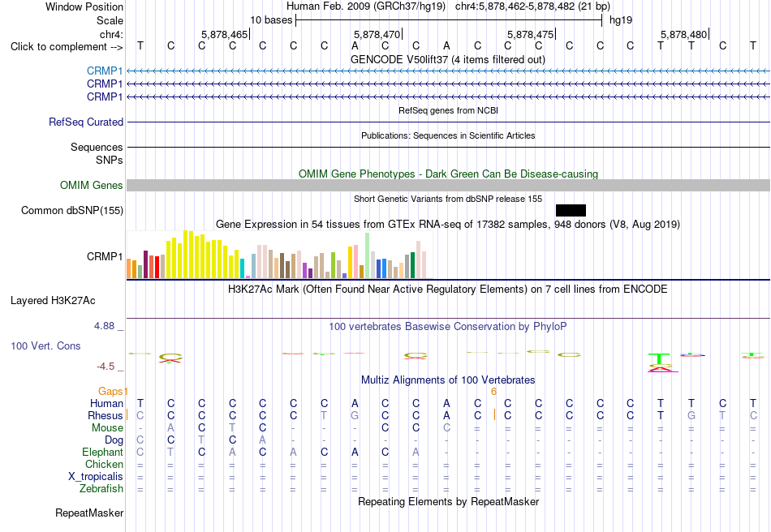
Task: Click the 'RefSeq genes from NCBI' title
Action: tap(448, 110)
